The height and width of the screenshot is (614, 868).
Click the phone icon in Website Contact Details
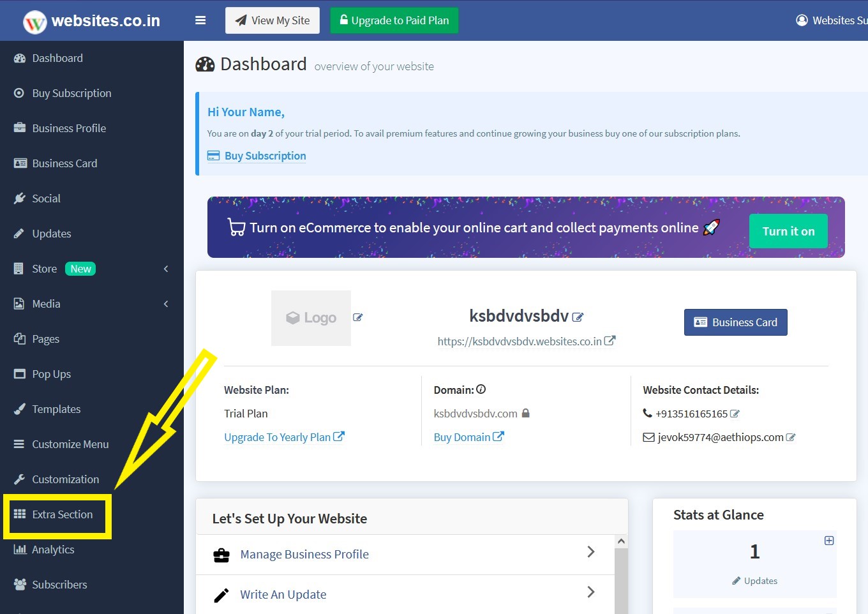point(647,414)
